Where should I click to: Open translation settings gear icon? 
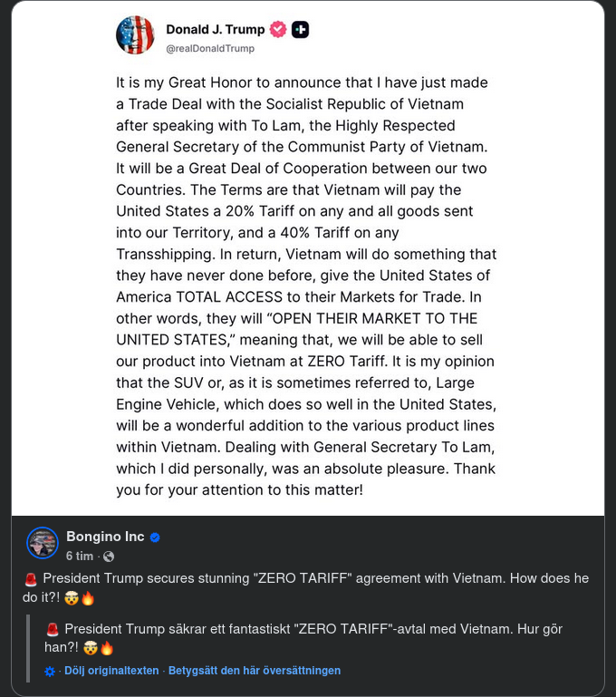point(51,672)
